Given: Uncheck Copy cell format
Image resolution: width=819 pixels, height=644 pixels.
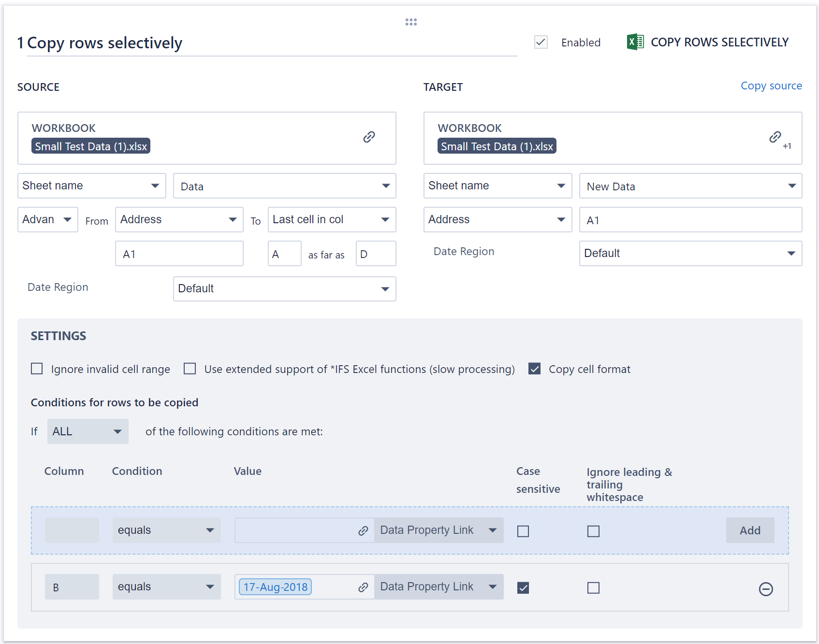Looking at the screenshot, I should [x=534, y=369].
